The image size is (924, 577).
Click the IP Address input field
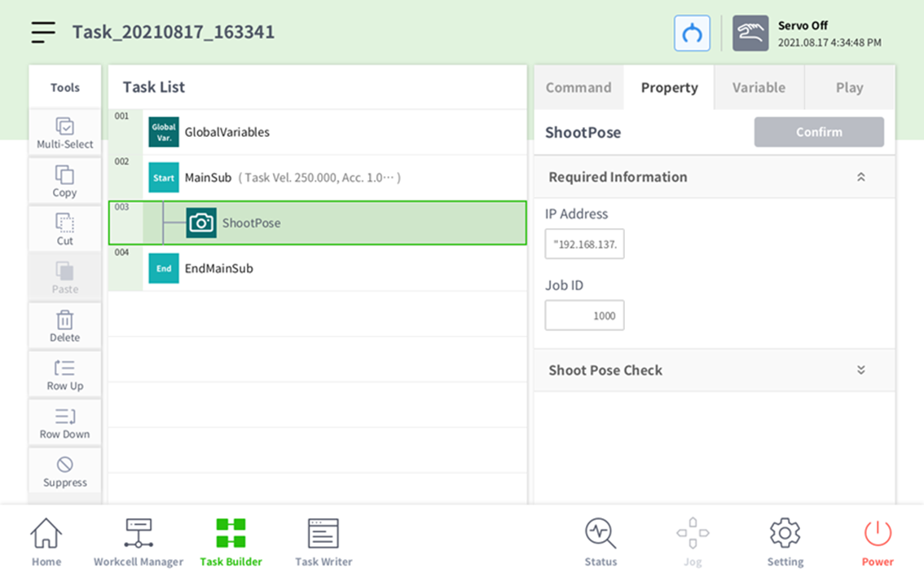coord(584,244)
